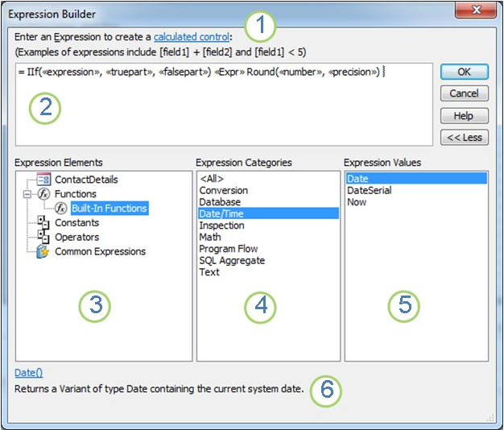This screenshot has height=430, width=504.
Task: Click the Functions fx icon
Action: [x=43, y=194]
